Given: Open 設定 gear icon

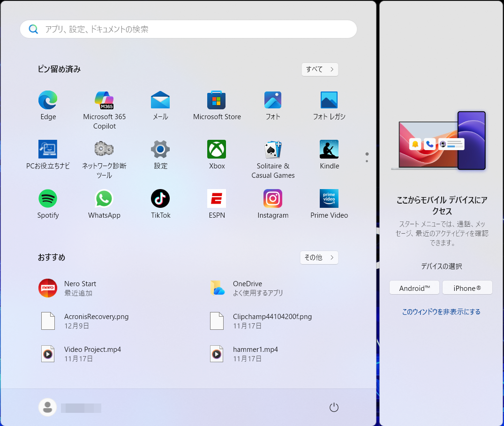Looking at the screenshot, I should 160,155.
